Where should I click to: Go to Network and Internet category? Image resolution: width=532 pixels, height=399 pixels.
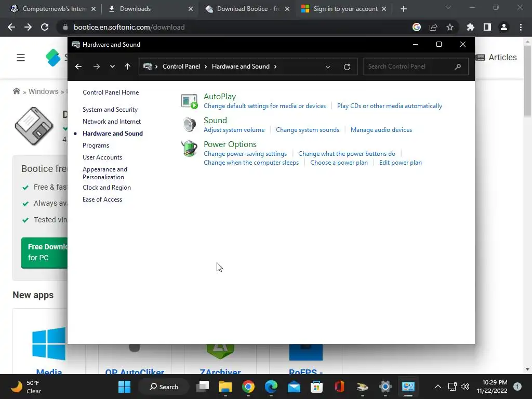pos(112,122)
